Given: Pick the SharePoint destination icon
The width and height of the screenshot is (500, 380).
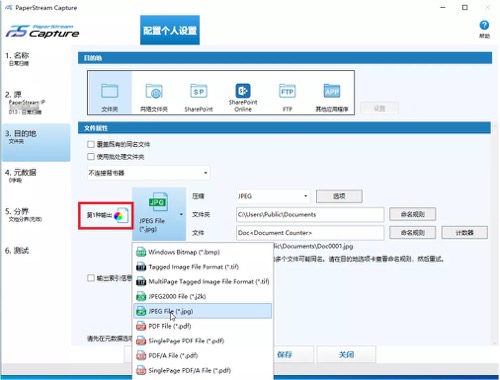Looking at the screenshot, I should (x=199, y=91).
